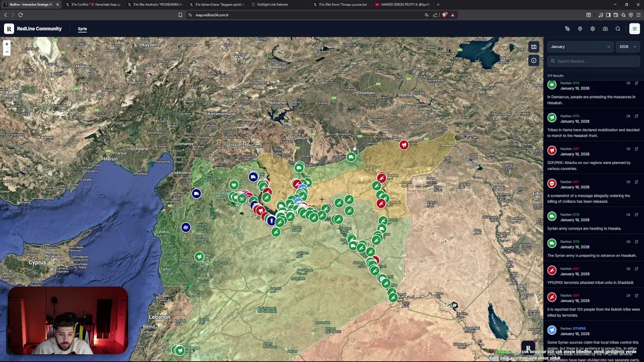Click green faction icon of Tribes in Hama entry
Image resolution: width=644 pixels, height=362 pixels.
[x=552, y=118]
